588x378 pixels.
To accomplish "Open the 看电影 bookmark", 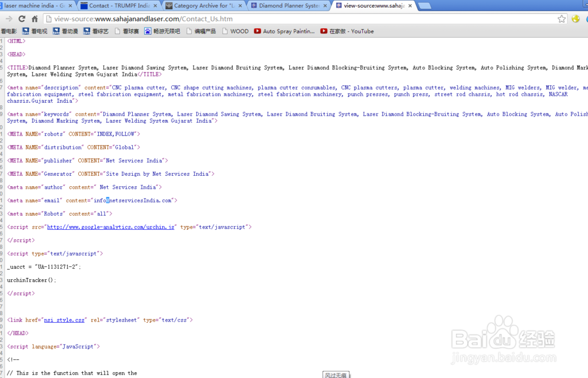I will (x=9, y=31).
